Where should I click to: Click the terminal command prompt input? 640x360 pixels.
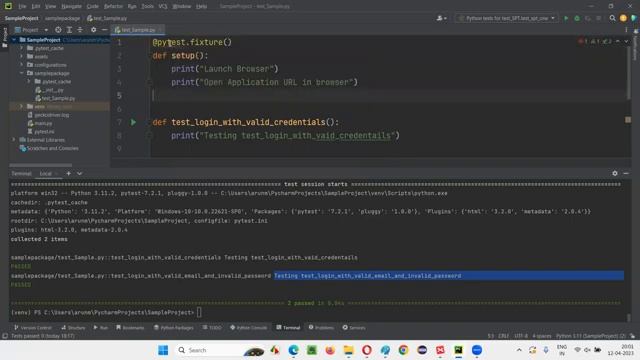click(199, 312)
